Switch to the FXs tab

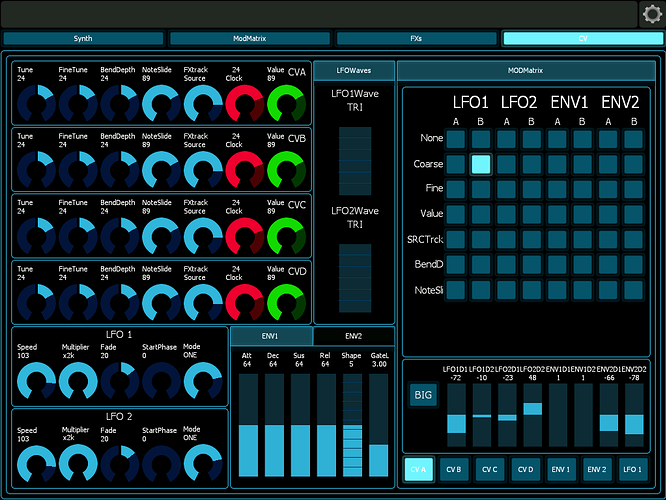coord(416,39)
